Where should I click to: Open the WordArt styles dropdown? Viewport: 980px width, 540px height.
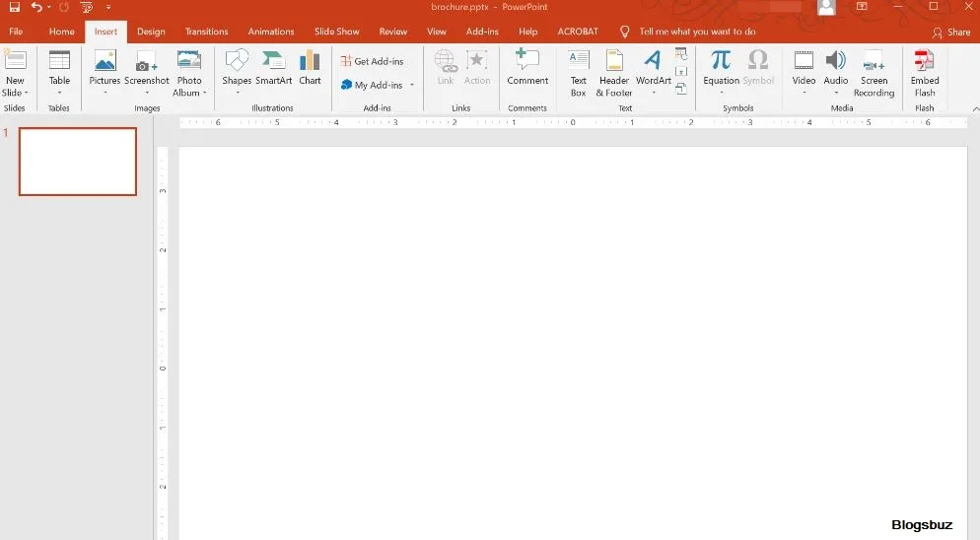point(653,94)
